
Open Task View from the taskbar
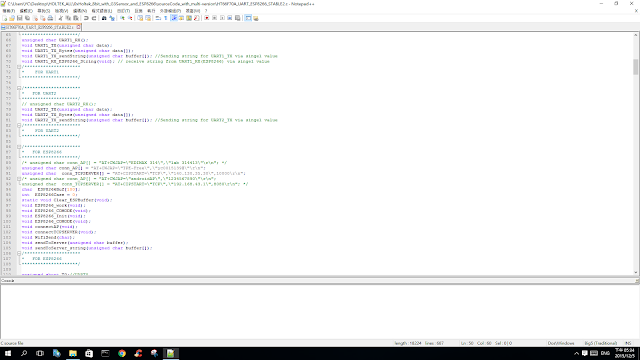[40, 353]
